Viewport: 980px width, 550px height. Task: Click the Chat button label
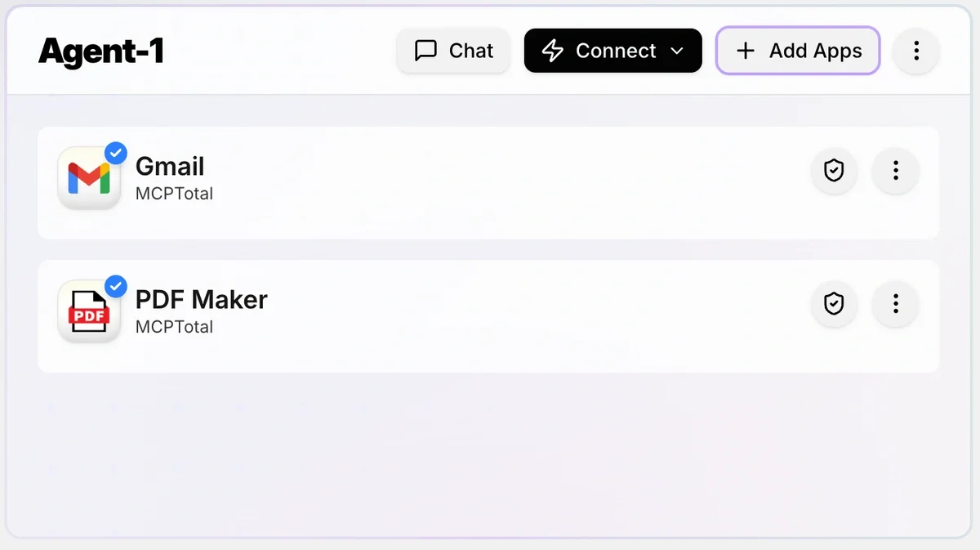[x=471, y=51]
